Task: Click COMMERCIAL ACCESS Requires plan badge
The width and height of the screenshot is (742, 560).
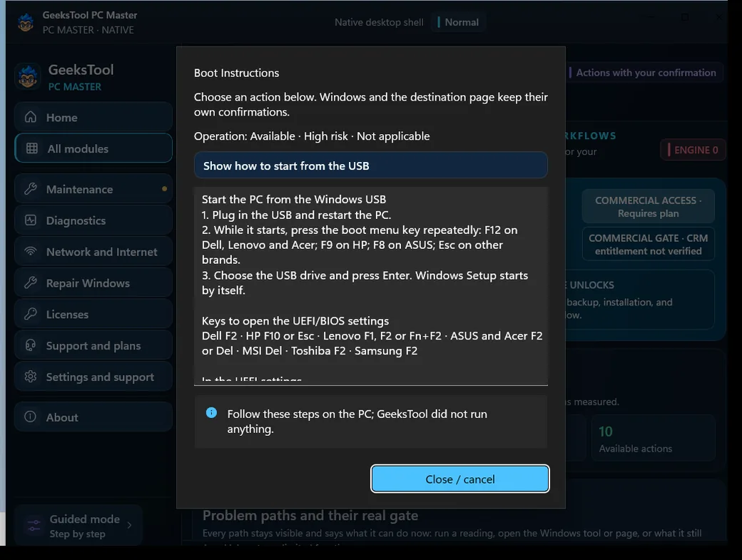Action: (648, 207)
